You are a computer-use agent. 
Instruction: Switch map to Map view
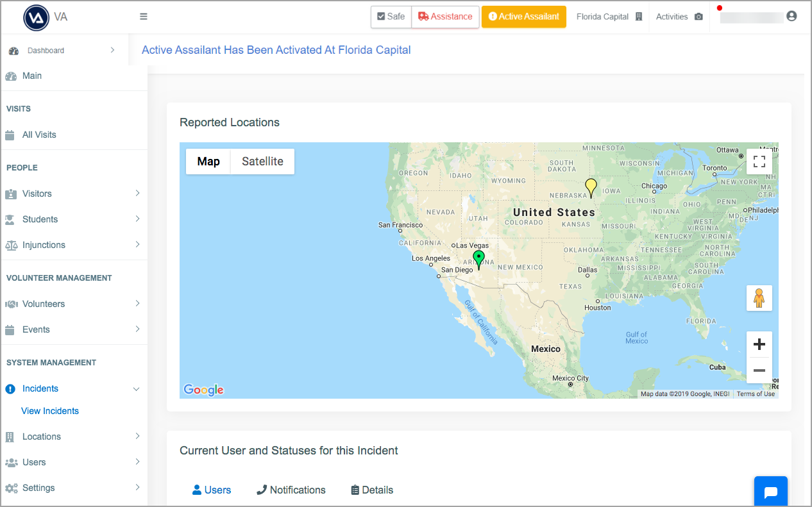click(208, 162)
